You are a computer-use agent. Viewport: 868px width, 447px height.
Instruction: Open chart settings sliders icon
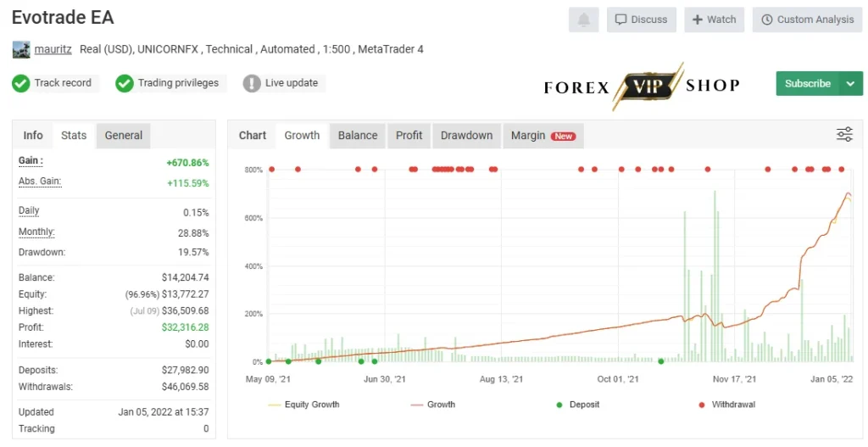844,135
